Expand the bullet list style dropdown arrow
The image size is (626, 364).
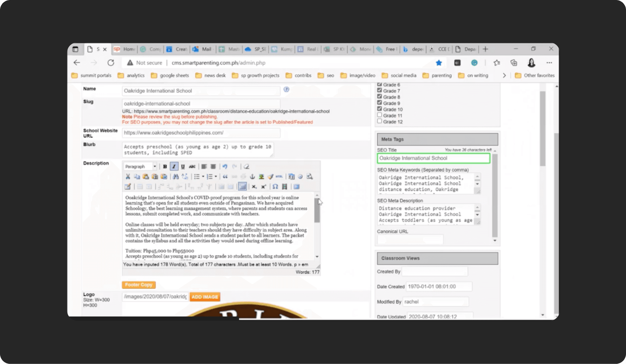pos(203,177)
